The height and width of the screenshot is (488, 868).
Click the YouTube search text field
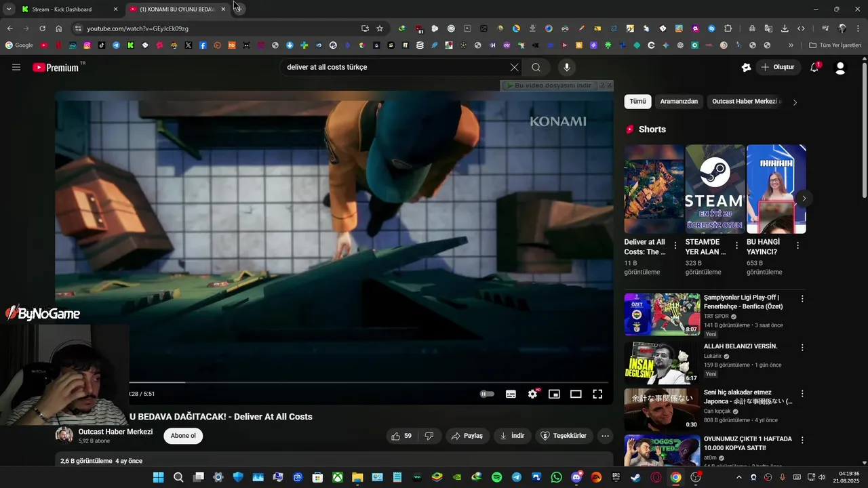pos(395,67)
